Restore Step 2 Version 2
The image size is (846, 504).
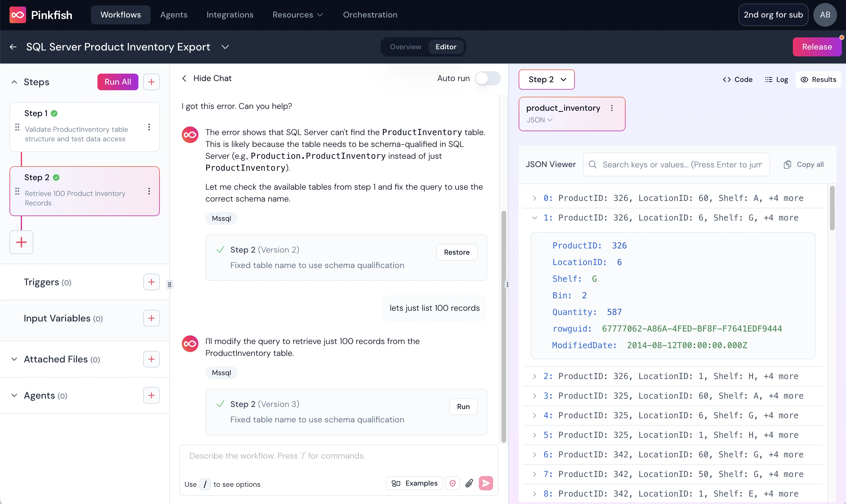[x=457, y=252]
